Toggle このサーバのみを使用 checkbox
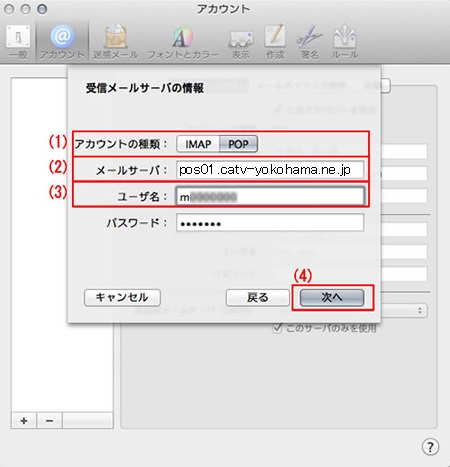This screenshot has width=450, height=467. coord(277,328)
